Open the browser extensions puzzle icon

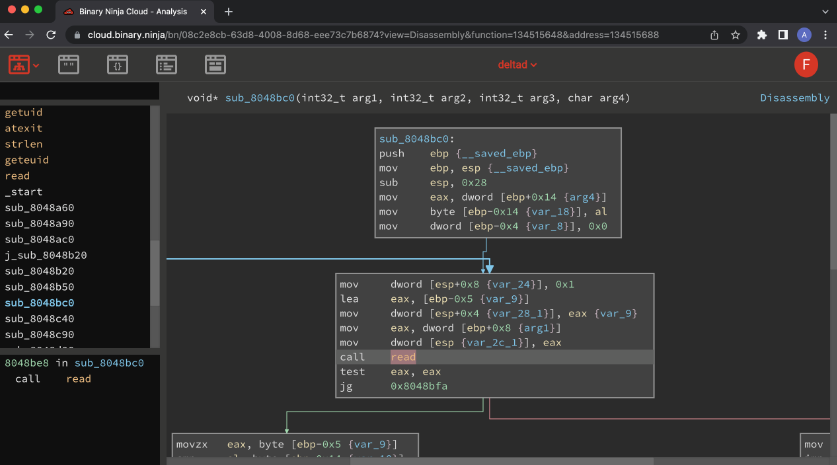761,34
